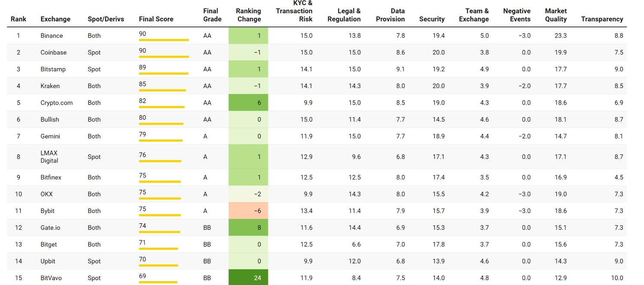Screen dimensions: 644x285
Task: Click the Spot/Derivs column header
Action: click(106, 19)
